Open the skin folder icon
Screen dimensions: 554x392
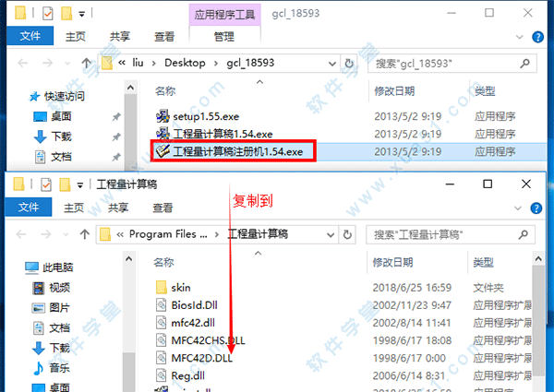[x=162, y=287]
